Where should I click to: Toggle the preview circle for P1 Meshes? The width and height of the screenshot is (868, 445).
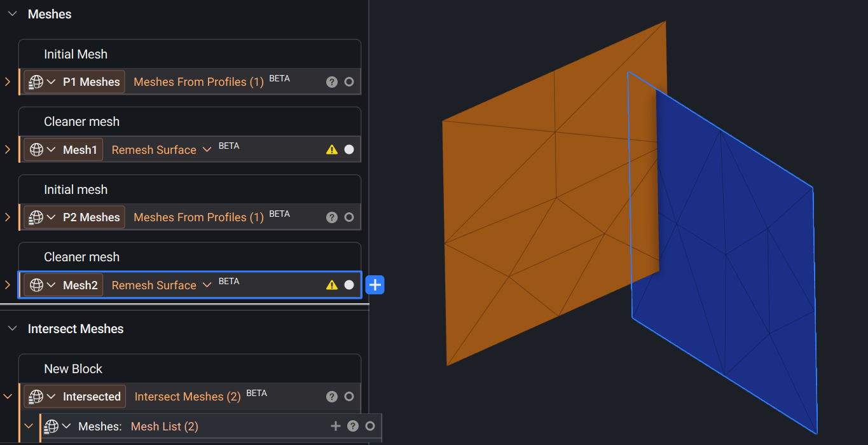click(x=349, y=82)
